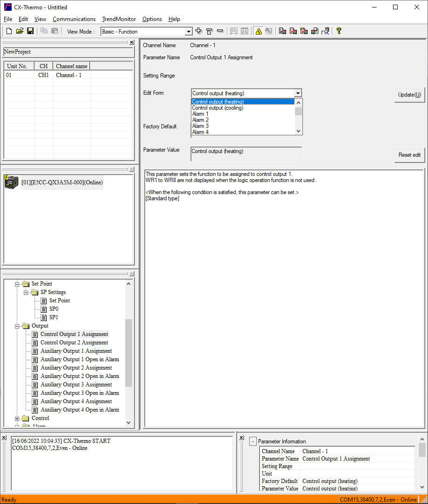Close the parameter tree panel
This screenshot has width=428, height=504.
(x=132, y=273)
